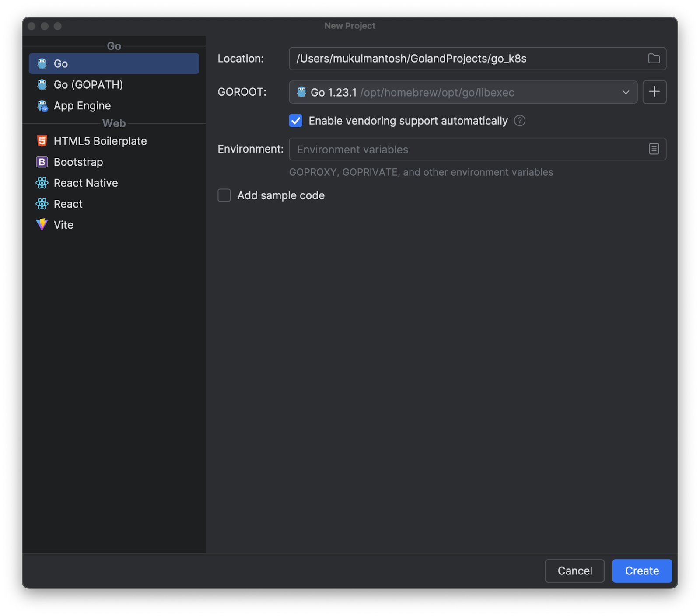The image size is (700, 616).
Task: Click the Environment label
Action: [250, 149]
